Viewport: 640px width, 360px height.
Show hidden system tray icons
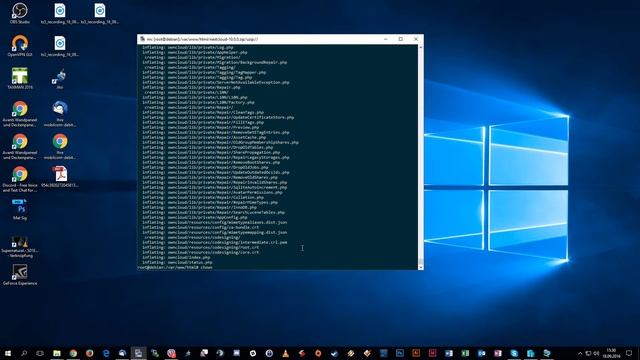pyautogui.click(x=580, y=353)
